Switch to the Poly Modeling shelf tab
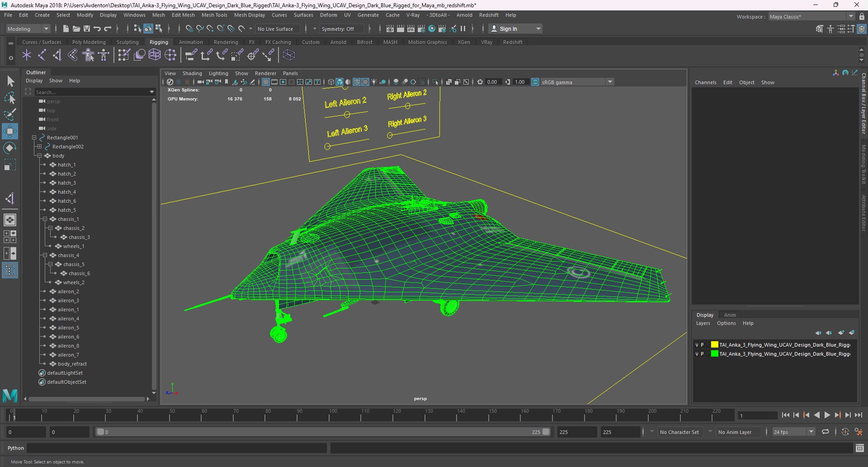This screenshot has width=868, height=467. click(x=89, y=42)
